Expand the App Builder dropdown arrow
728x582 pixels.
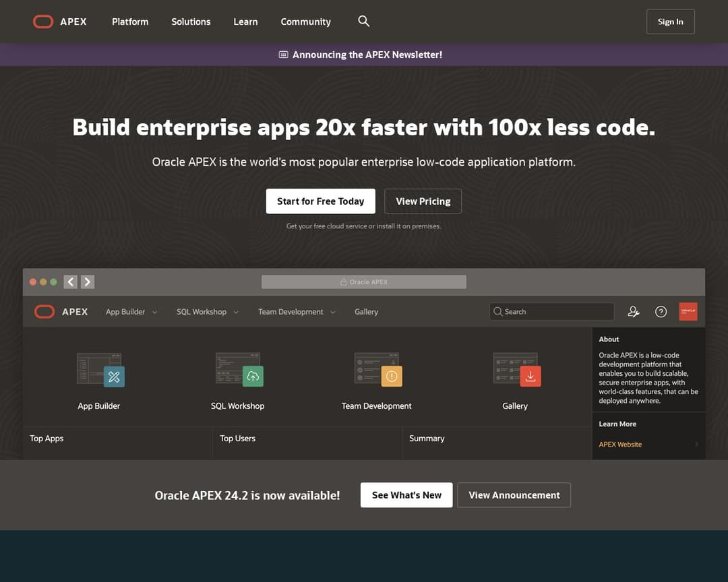click(x=154, y=313)
